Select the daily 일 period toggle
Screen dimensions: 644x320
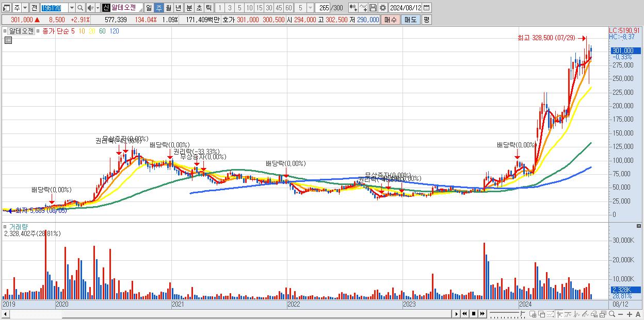click(x=149, y=8)
